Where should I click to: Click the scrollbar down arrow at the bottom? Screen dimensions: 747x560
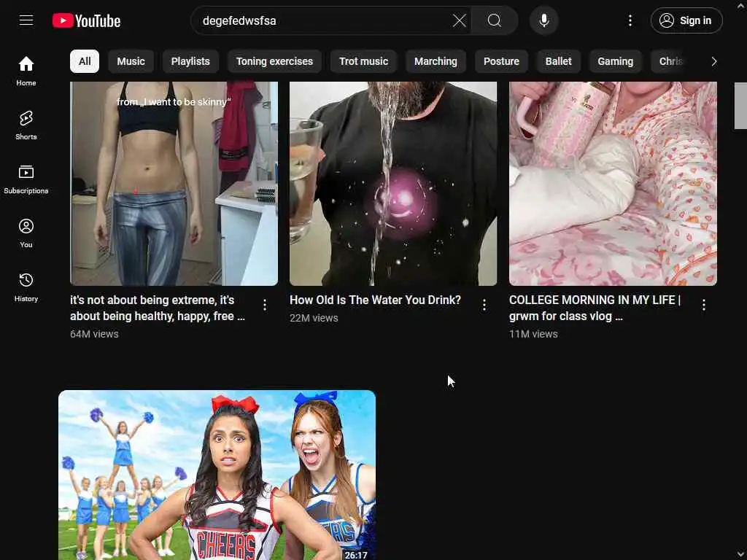click(x=741, y=554)
